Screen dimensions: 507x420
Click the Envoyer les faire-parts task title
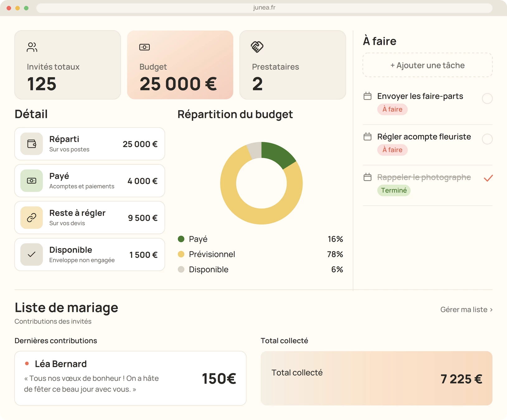coord(420,96)
